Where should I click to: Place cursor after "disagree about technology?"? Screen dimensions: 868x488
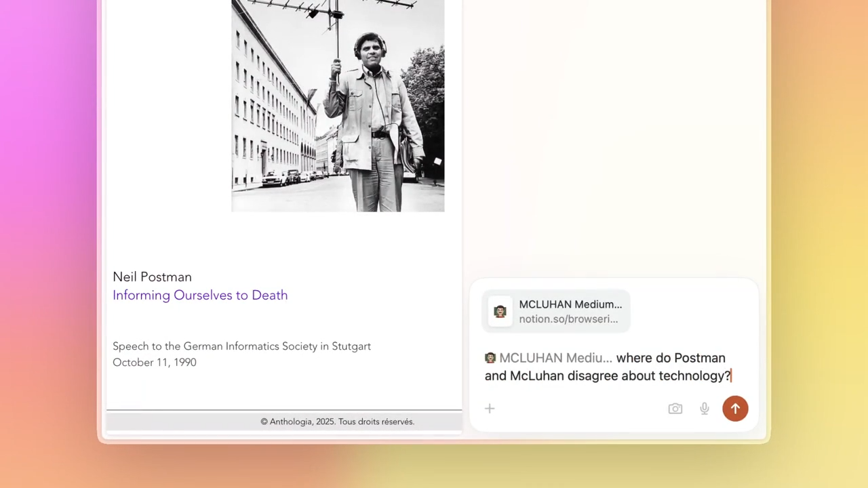pyautogui.click(x=732, y=375)
